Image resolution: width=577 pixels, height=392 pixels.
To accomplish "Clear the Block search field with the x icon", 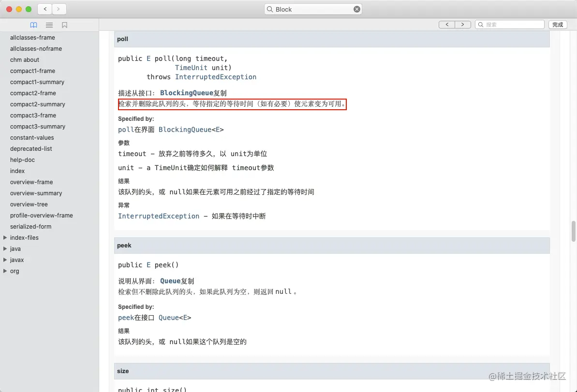I will pos(356,9).
